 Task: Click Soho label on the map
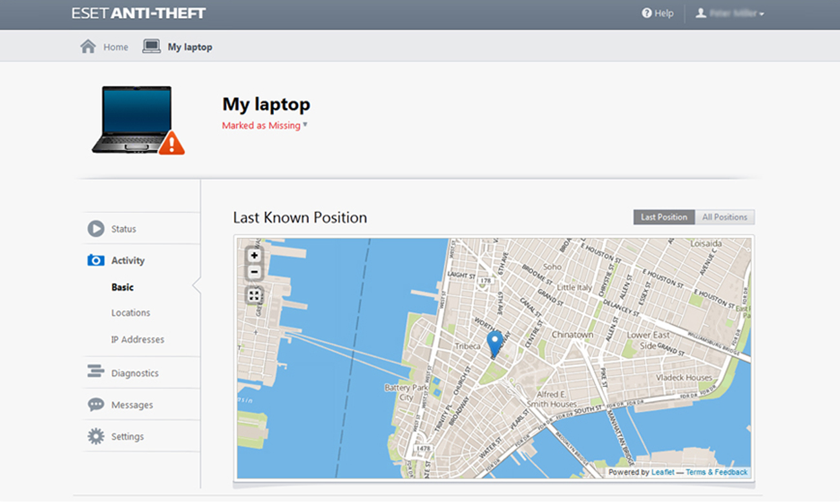tap(552, 266)
